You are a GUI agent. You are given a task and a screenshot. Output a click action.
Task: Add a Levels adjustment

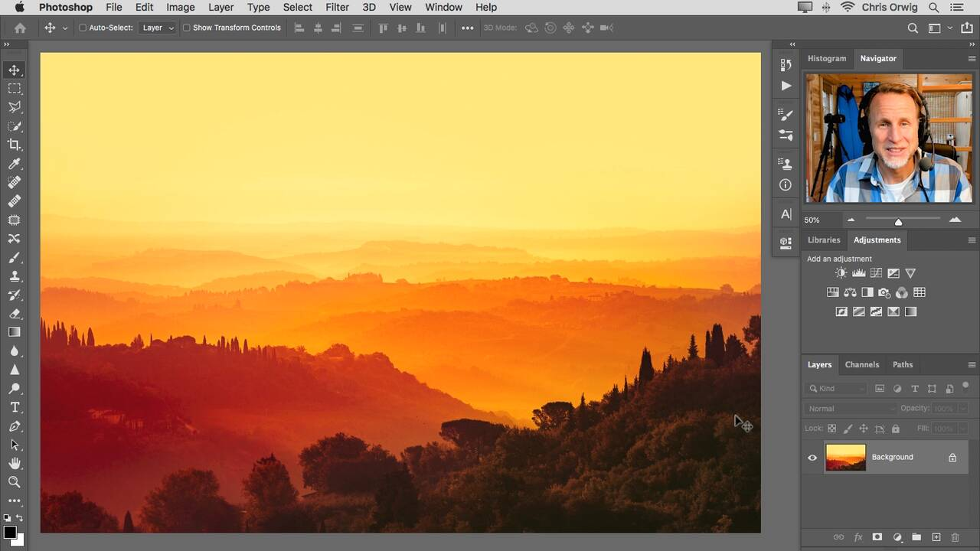[858, 273]
